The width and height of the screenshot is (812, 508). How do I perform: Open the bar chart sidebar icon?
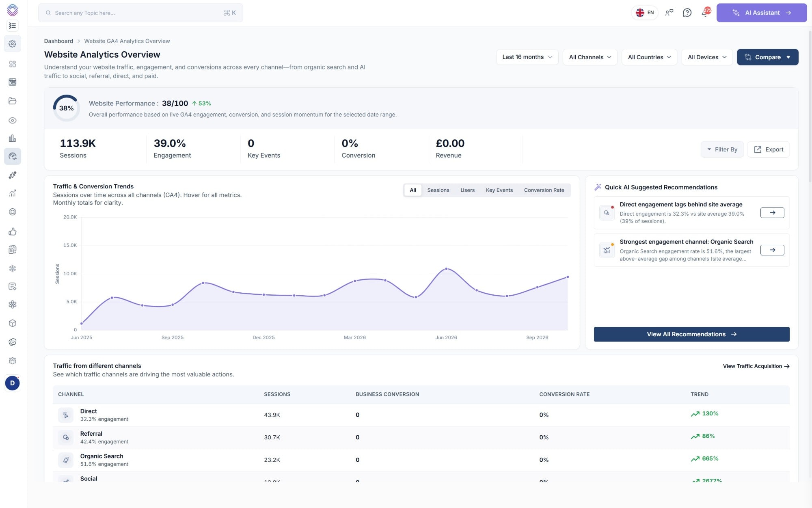point(13,138)
